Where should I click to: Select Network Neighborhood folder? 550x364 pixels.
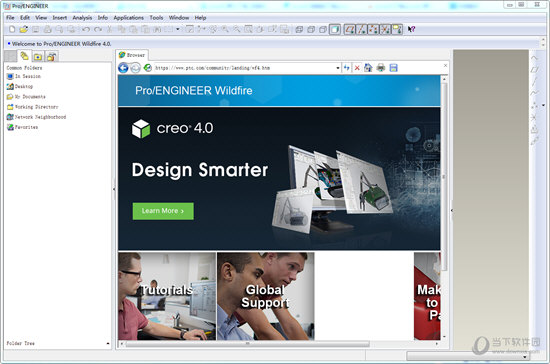coord(36,117)
